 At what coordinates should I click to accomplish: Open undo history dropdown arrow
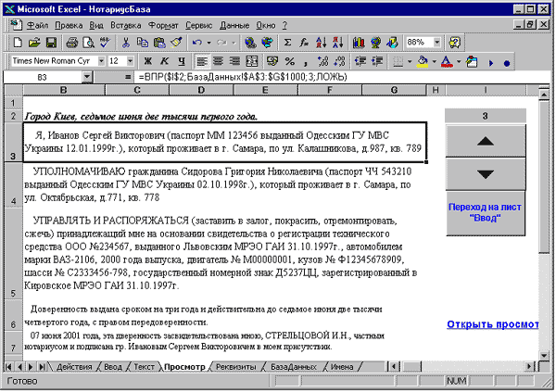click(208, 44)
